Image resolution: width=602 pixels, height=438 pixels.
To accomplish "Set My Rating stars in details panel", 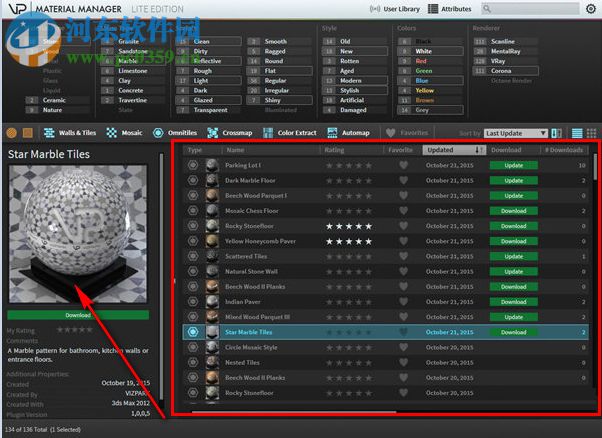I will [x=75, y=330].
